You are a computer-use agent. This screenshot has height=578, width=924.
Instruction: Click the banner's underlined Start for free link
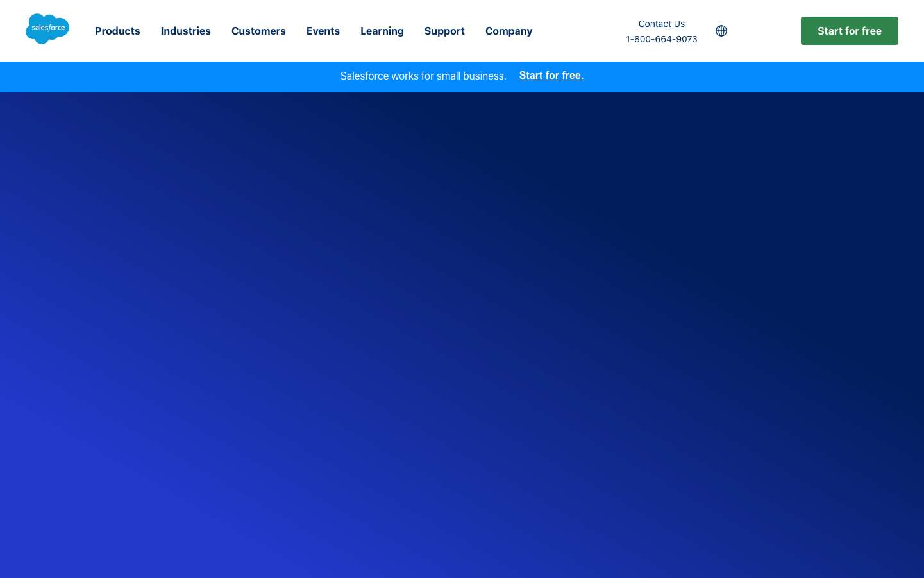551,76
